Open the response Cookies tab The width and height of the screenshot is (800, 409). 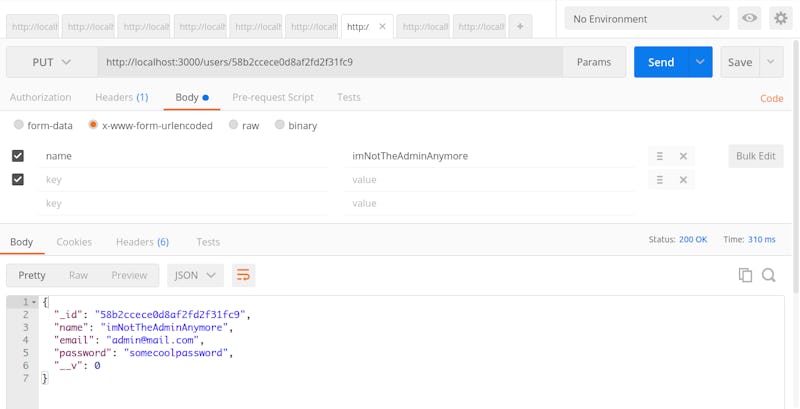pyautogui.click(x=74, y=242)
